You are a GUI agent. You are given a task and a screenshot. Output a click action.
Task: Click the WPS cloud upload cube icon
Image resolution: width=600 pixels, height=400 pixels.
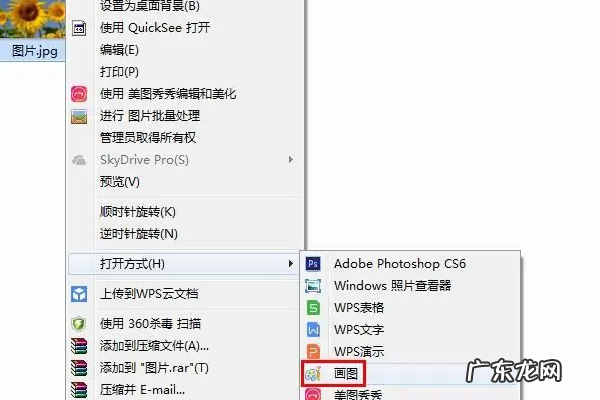point(79,294)
